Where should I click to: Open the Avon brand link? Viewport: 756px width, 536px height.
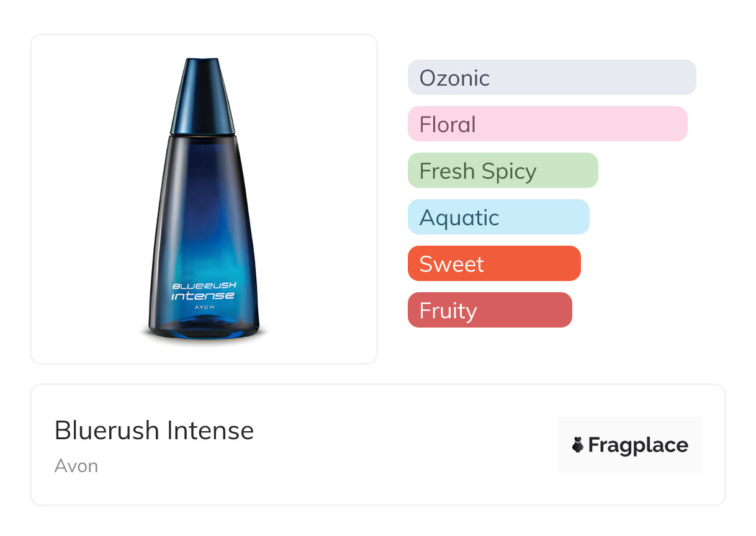76,466
